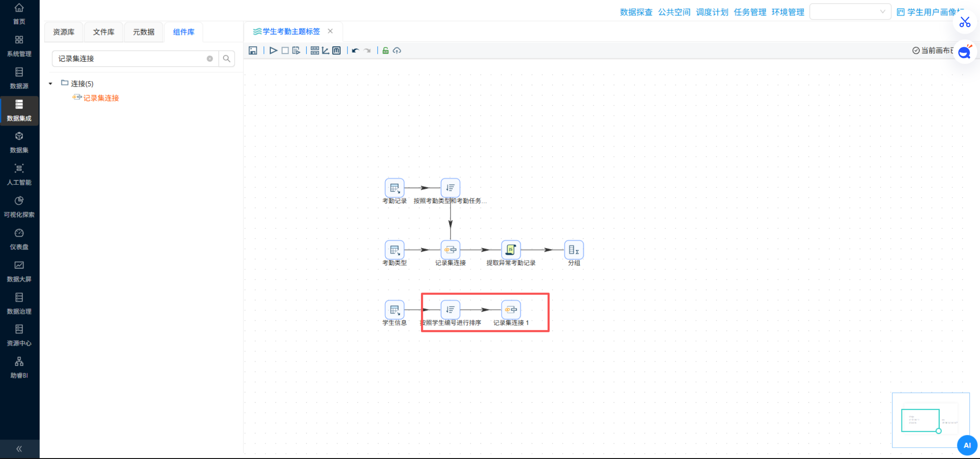
Task: Select 数据集成 in the sidebar
Action: click(x=19, y=110)
